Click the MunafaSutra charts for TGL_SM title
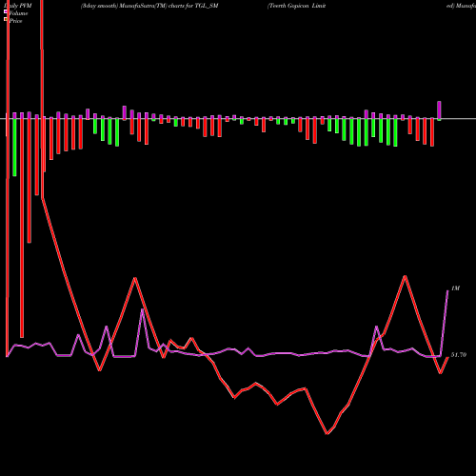 point(149,6)
